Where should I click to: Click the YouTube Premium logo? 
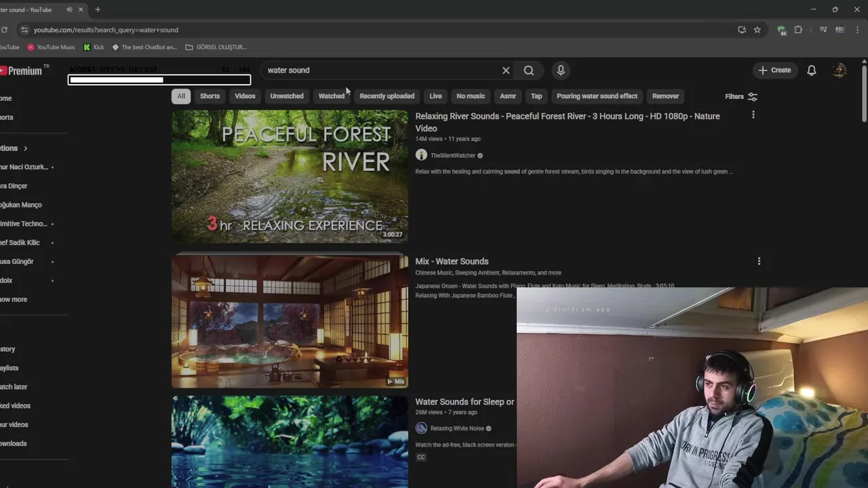point(20,70)
